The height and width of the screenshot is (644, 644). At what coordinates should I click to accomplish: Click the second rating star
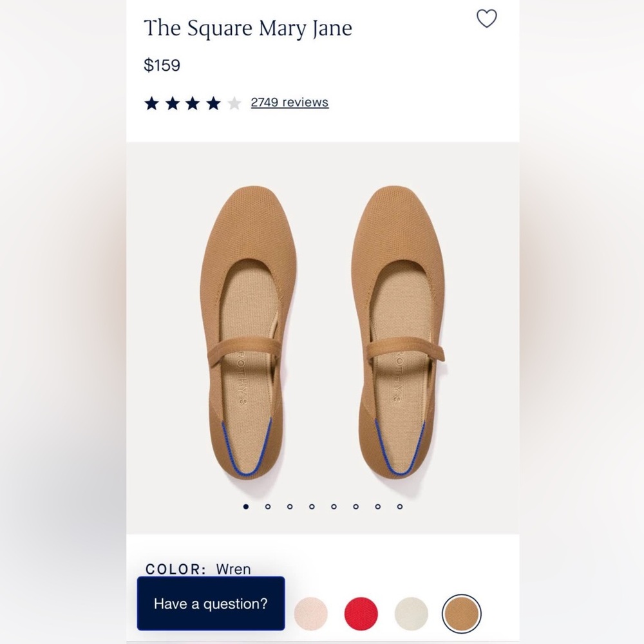pyautogui.click(x=173, y=102)
